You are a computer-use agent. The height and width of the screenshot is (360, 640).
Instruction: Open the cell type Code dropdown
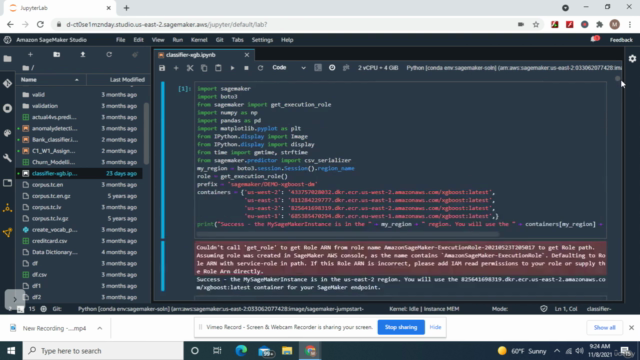click(x=289, y=68)
